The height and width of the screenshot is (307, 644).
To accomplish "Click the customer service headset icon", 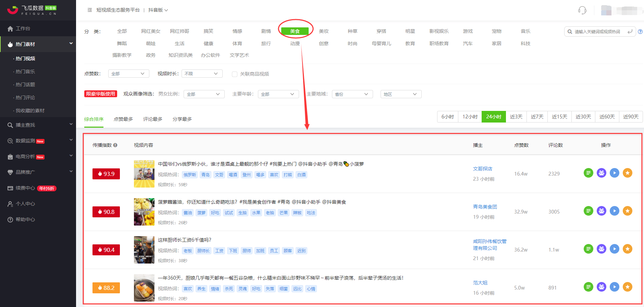I will click(x=582, y=10).
